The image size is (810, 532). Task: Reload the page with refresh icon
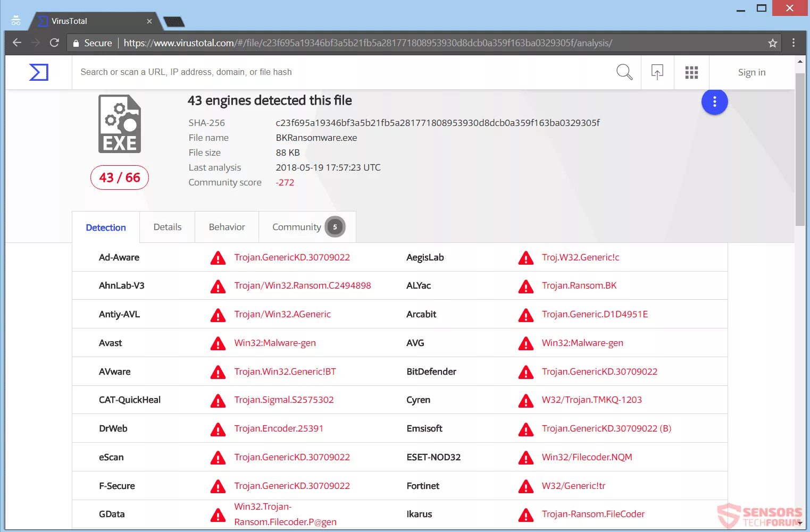[x=54, y=43]
